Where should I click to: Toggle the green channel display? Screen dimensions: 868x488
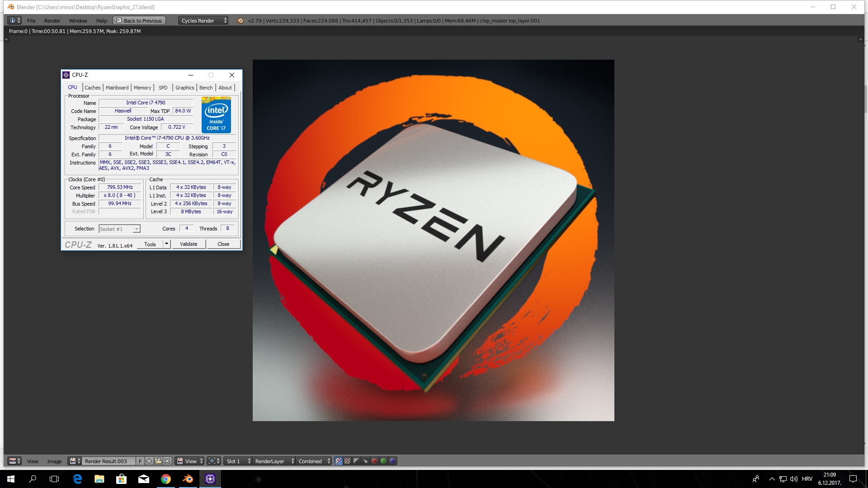click(x=383, y=461)
